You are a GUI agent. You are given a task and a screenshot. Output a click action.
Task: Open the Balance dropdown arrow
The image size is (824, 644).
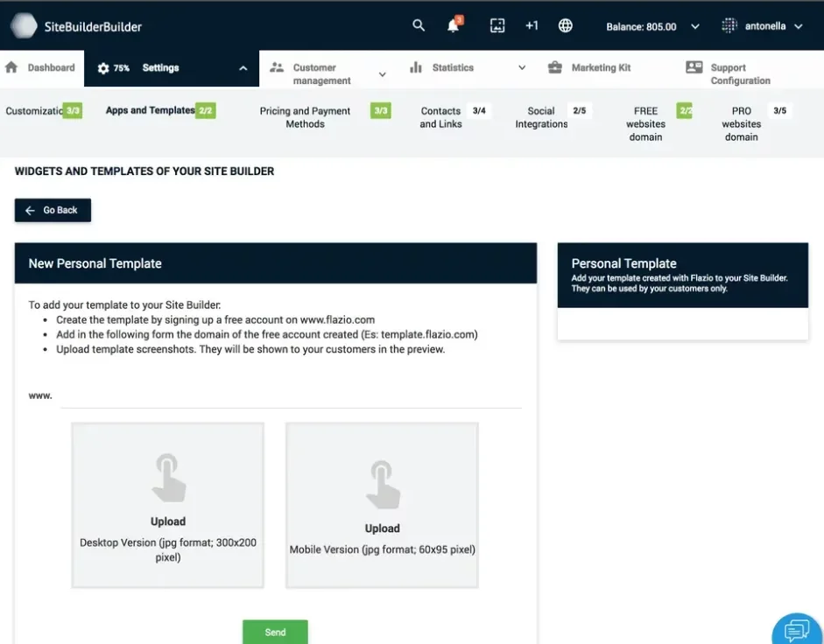pos(694,26)
